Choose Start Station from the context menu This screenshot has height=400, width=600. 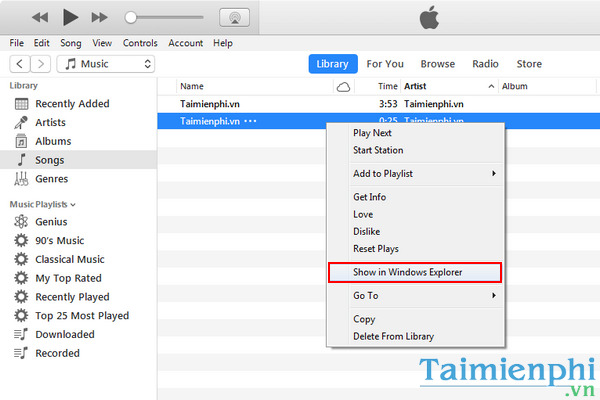(416, 150)
